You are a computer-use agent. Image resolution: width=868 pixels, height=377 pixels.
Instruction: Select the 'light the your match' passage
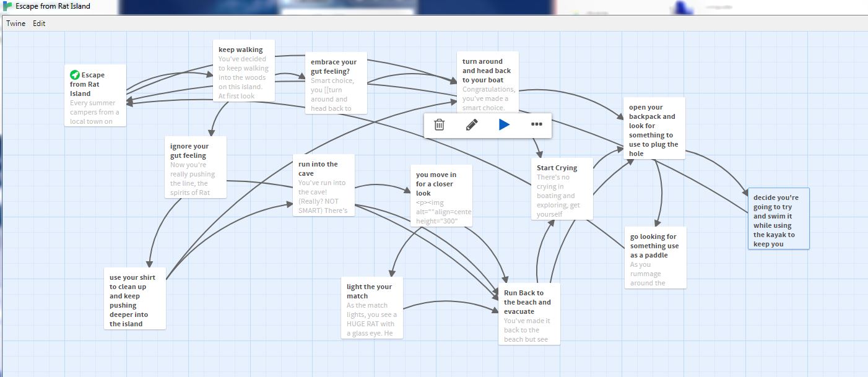pyautogui.click(x=372, y=308)
